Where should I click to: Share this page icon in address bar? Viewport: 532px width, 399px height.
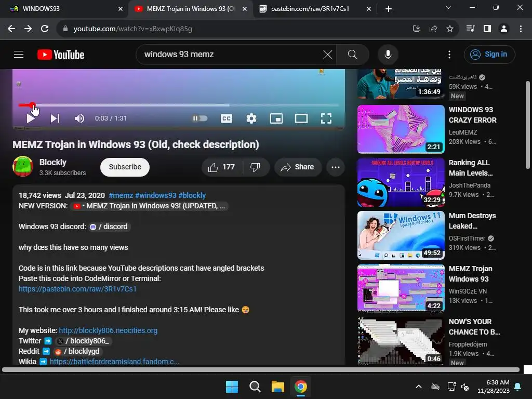[x=433, y=29]
